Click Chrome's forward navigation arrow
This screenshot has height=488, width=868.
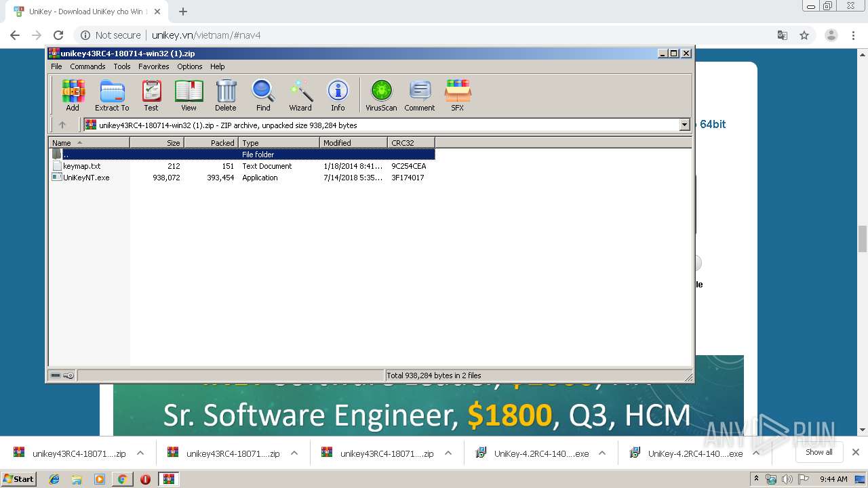(37, 35)
